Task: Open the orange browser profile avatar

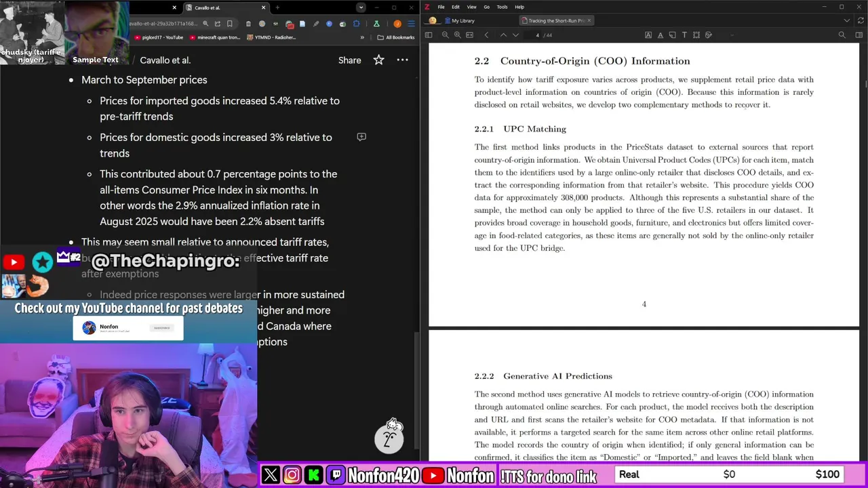Action: pyautogui.click(x=397, y=24)
